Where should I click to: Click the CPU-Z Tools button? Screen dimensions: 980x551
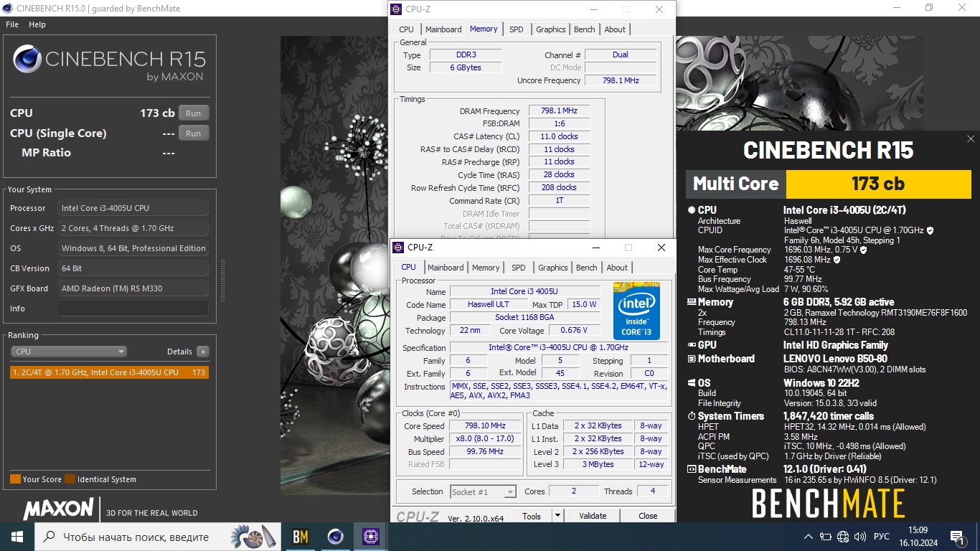click(x=532, y=516)
